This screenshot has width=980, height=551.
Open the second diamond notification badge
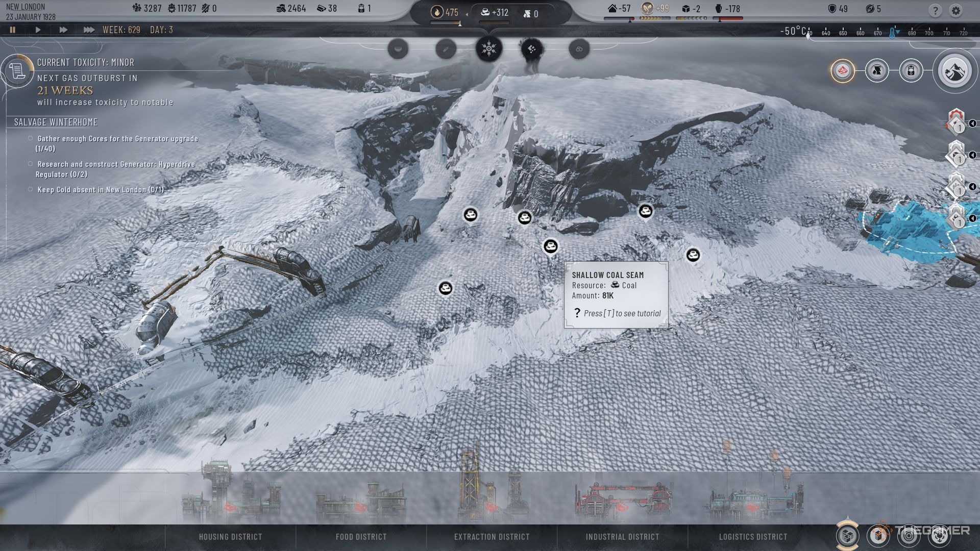point(955,153)
